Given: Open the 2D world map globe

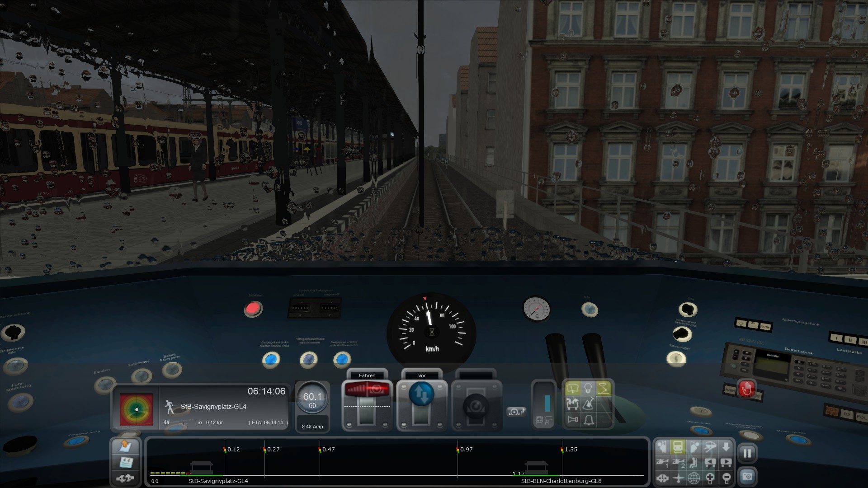Looking at the screenshot, I should coord(694,478).
